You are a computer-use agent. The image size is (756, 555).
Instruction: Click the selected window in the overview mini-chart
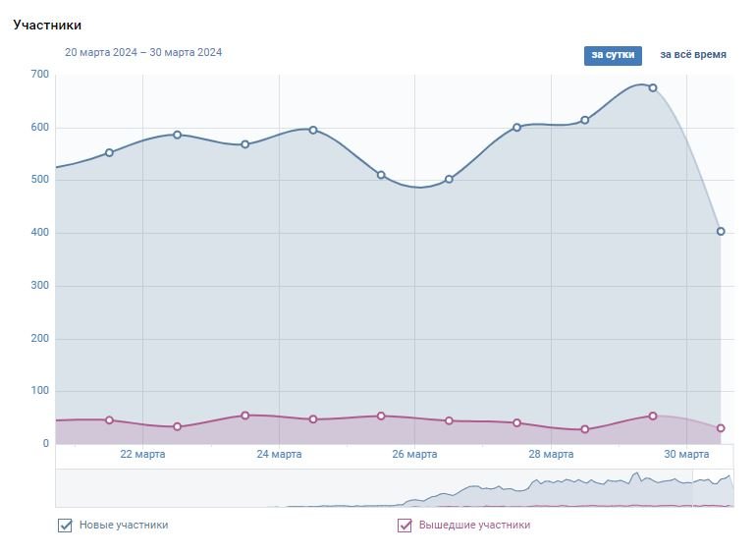pos(713,488)
